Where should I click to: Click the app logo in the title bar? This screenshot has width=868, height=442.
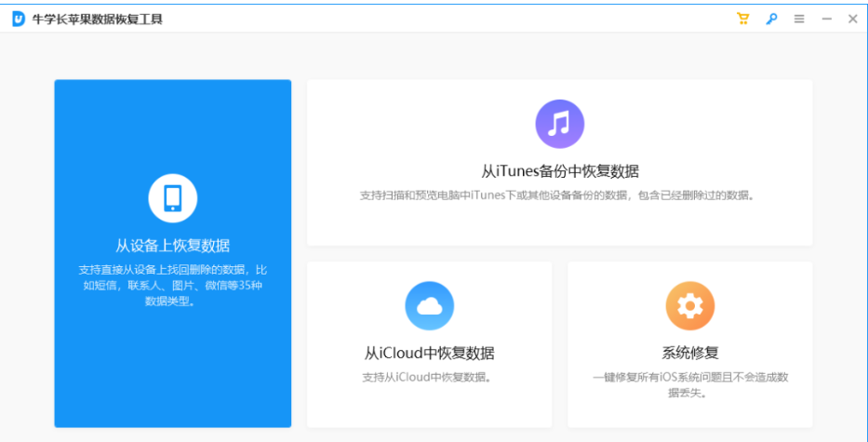[19, 19]
